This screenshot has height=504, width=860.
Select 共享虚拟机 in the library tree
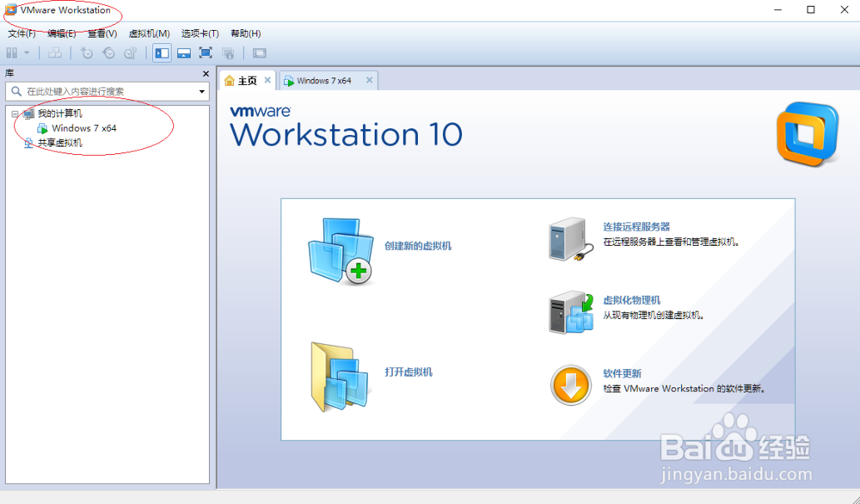click(60, 143)
